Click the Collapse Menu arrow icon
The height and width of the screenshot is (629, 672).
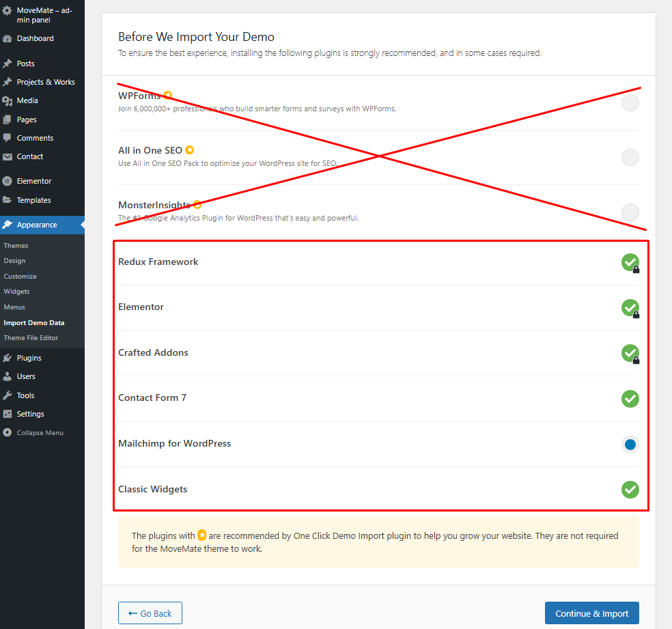coord(8,433)
